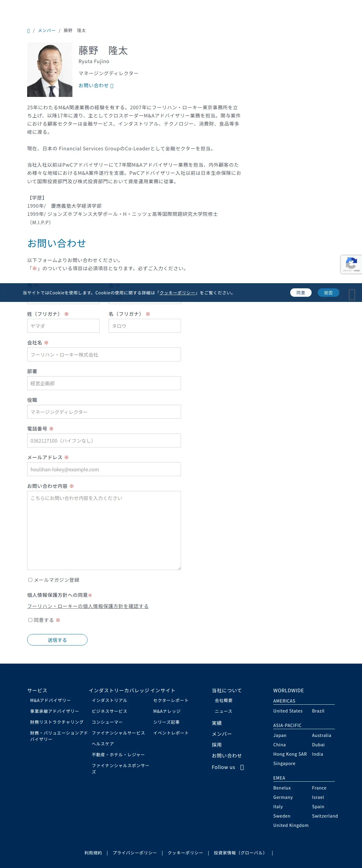
Task: Select United States region link
Action: click(288, 711)
